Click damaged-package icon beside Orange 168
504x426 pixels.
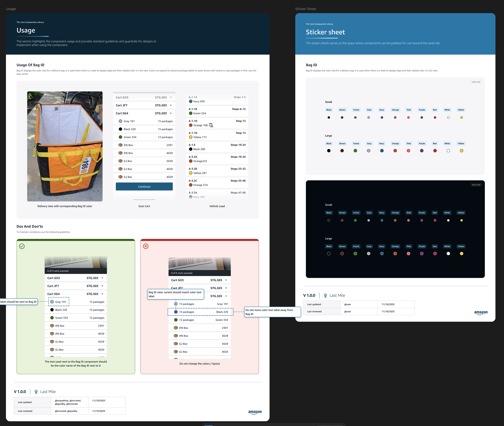[x=211, y=125]
